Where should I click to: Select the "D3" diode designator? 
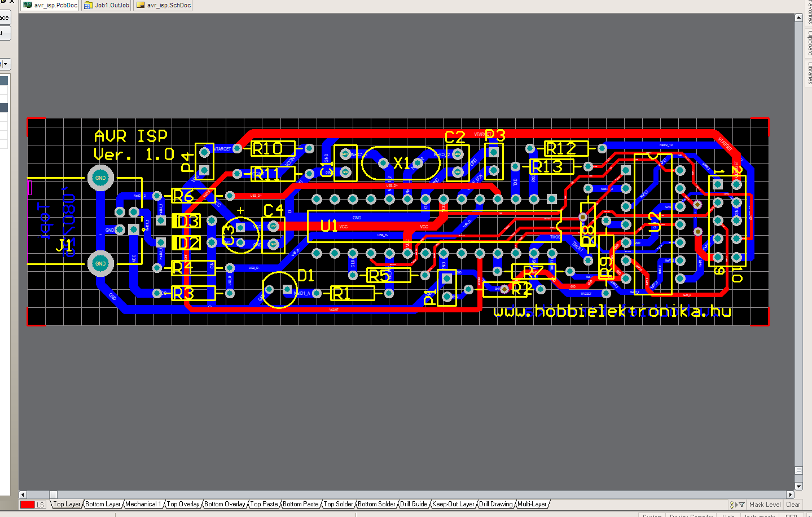pyautogui.click(x=188, y=221)
